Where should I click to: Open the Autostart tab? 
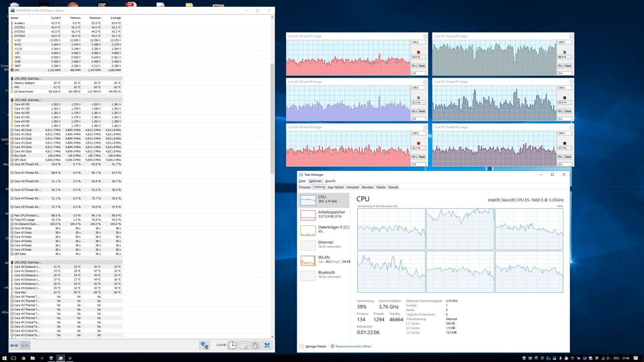click(353, 187)
